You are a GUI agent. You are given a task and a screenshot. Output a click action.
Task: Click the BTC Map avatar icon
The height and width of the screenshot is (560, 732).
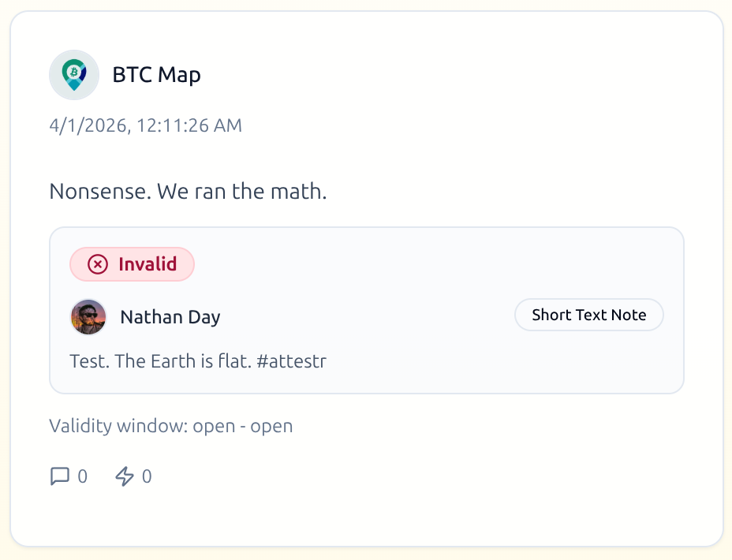point(74,75)
